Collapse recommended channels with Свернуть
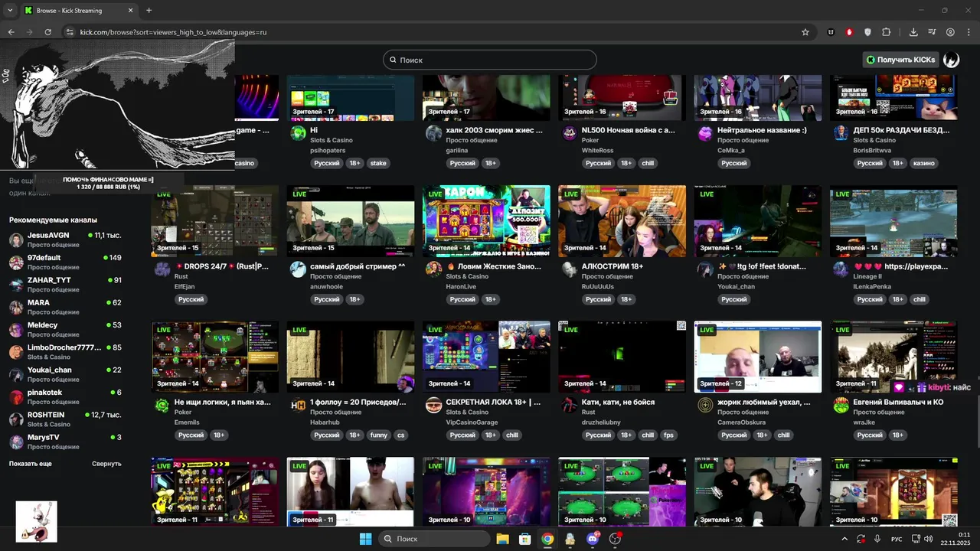The width and height of the screenshot is (980, 551). (106, 464)
